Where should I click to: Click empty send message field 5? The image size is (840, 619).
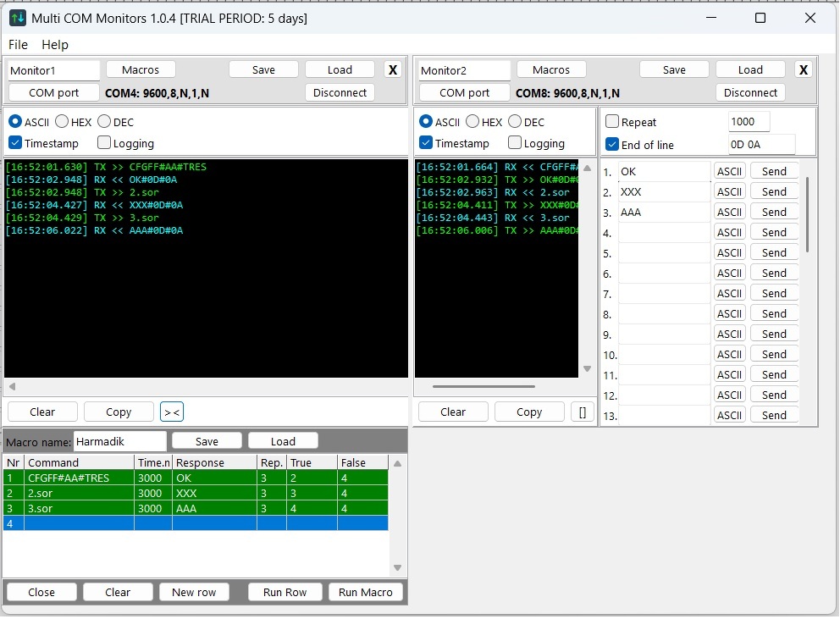point(664,253)
